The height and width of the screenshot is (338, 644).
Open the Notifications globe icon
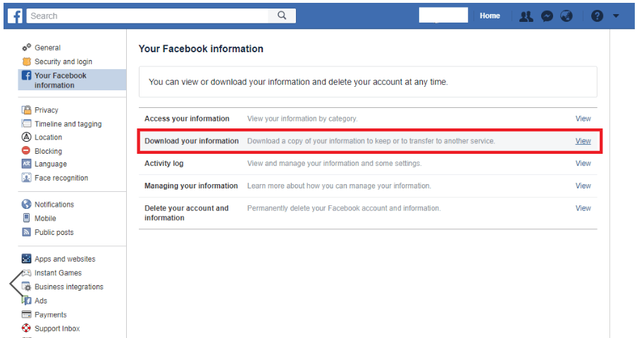click(566, 16)
